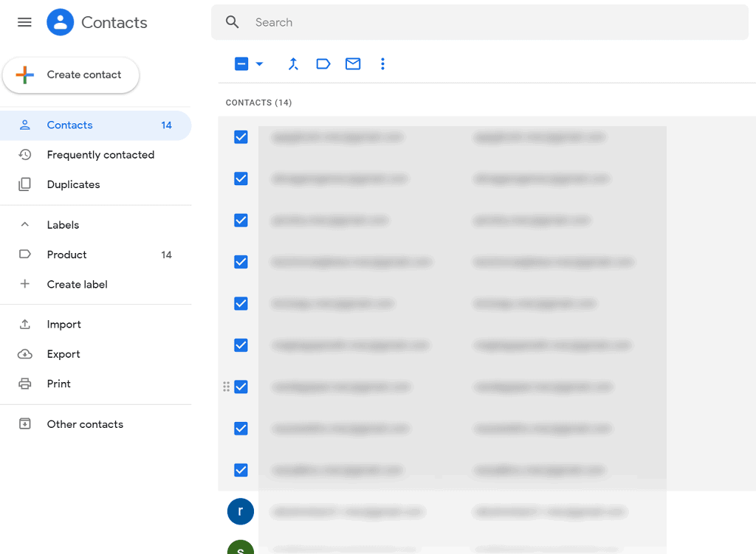Click the search magnifier icon
The width and height of the screenshot is (756, 554).
point(233,22)
